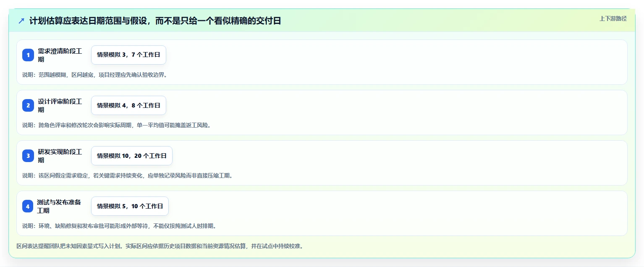This screenshot has width=644, height=267.
Task: Click the note starting 说明：跨角色评审
Action: pos(116,125)
